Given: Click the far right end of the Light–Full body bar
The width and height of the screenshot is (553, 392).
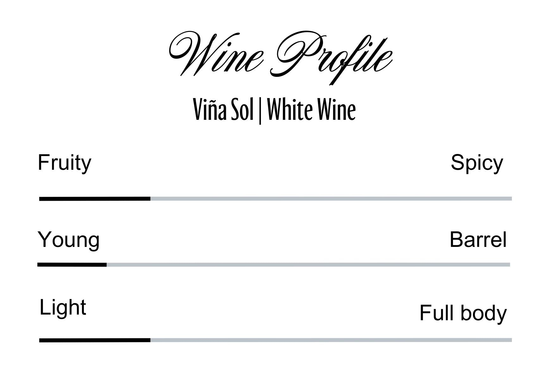Looking at the screenshot, I should [510, 340].
